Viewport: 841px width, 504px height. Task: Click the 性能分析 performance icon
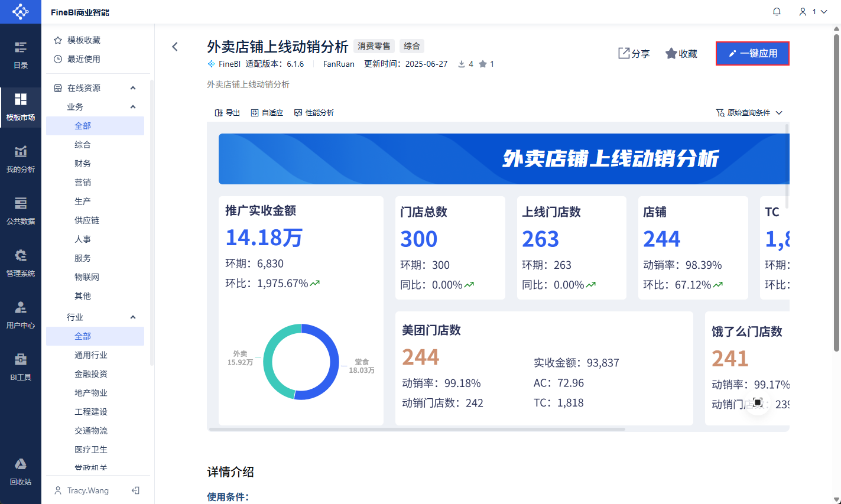tap(298, 113)
